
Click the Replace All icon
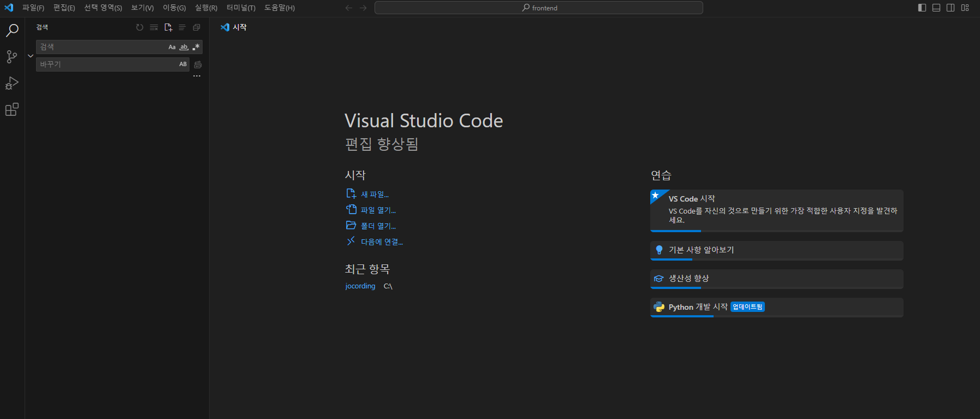click(198, 64)
